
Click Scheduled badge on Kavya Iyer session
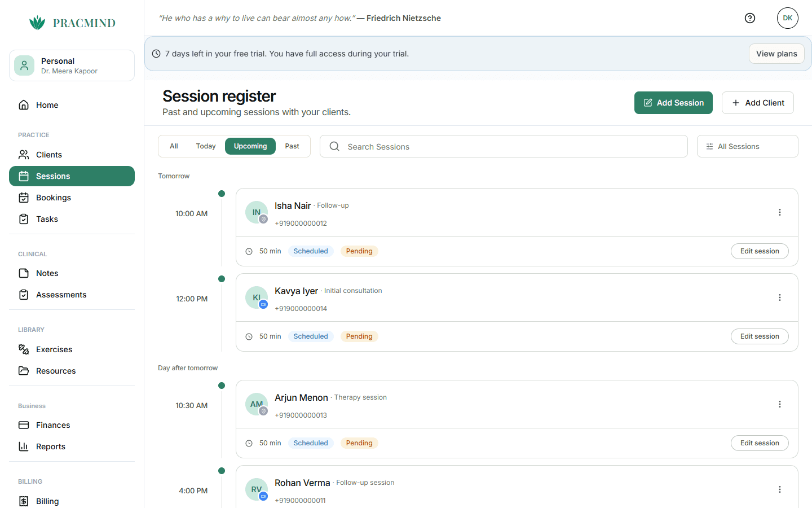pyautogui.click(x=311, y=336)
